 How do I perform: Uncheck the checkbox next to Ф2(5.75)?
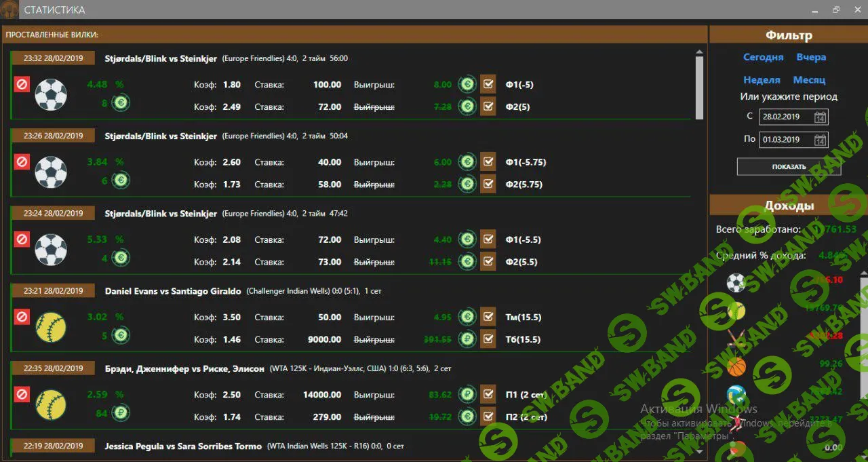click(488, 184)
